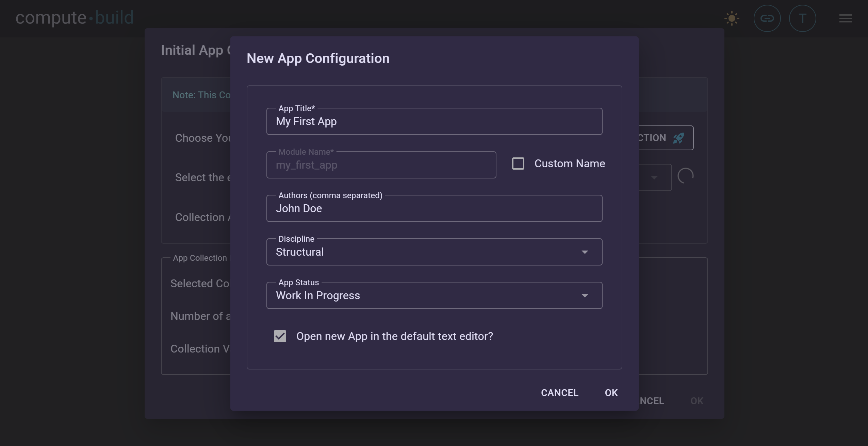This screenshot has height=446, width=868.
Task: Open the hamburger navigation menu
Action: coord(846,19)
